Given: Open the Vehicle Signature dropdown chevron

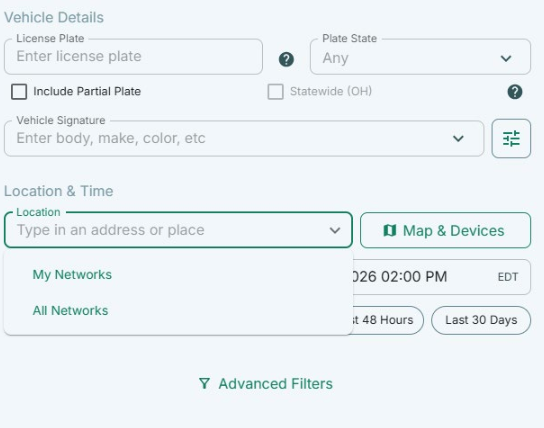Looking at the screenshot, I should pos(458,138).
